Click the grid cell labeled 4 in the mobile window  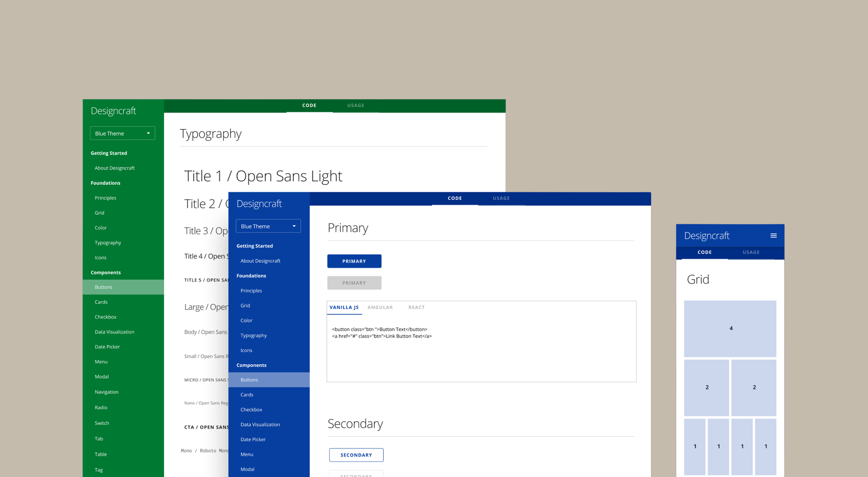[730, 329]
